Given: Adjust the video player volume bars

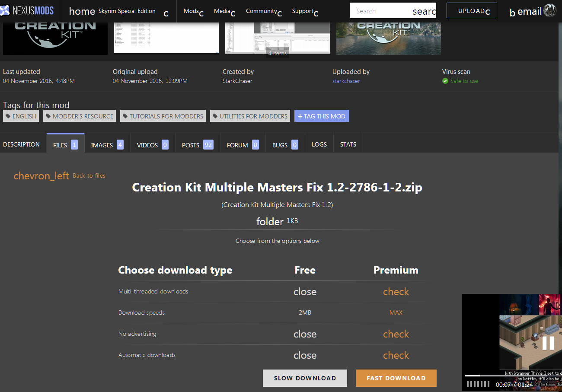Looking at the screenshot, I should point(478,384).
